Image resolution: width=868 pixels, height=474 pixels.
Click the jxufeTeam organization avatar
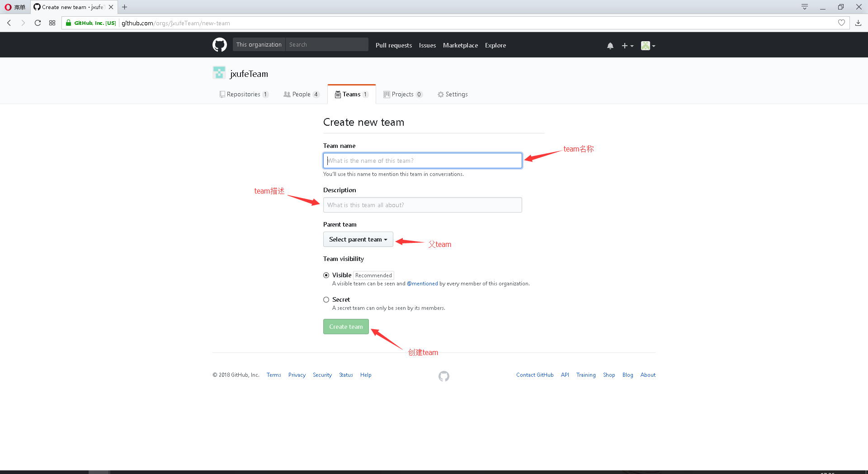[x=219, y=72]
